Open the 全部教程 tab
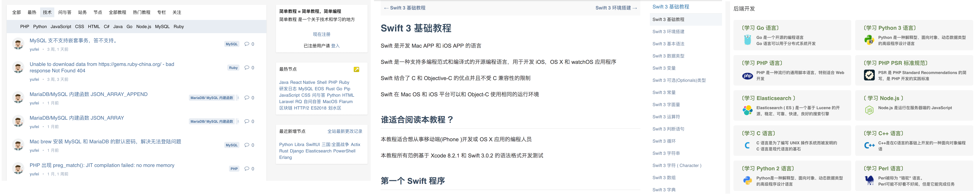980x195 pixels. click(x=118, y=12)
